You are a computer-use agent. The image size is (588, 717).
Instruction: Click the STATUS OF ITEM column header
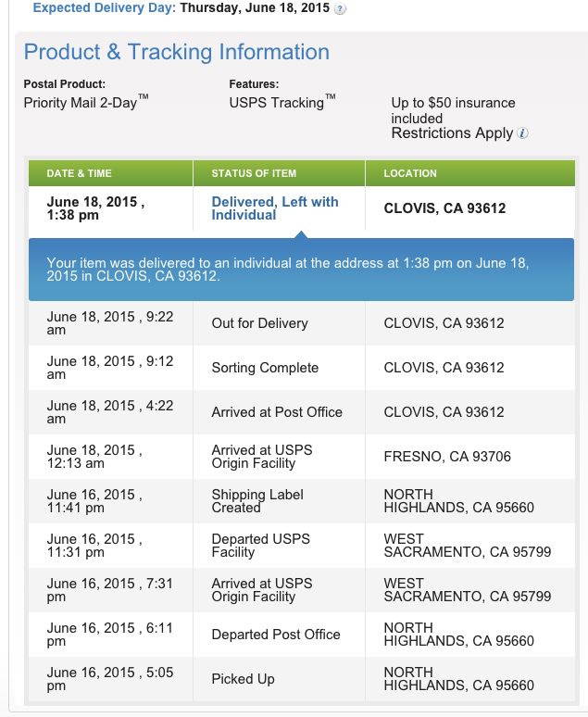point(254,173)
